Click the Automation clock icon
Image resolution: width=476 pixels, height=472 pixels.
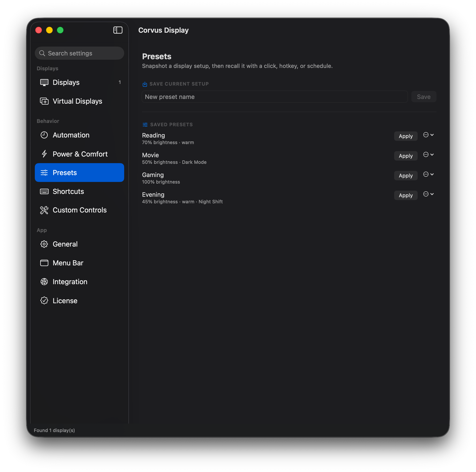pos(44,135)
